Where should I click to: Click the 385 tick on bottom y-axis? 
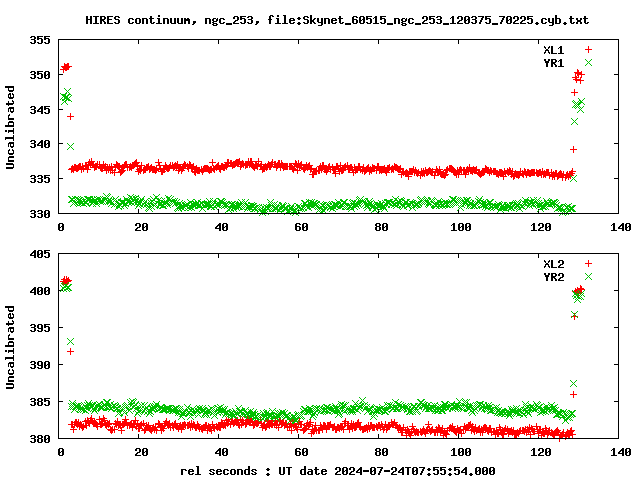(40, 402)
